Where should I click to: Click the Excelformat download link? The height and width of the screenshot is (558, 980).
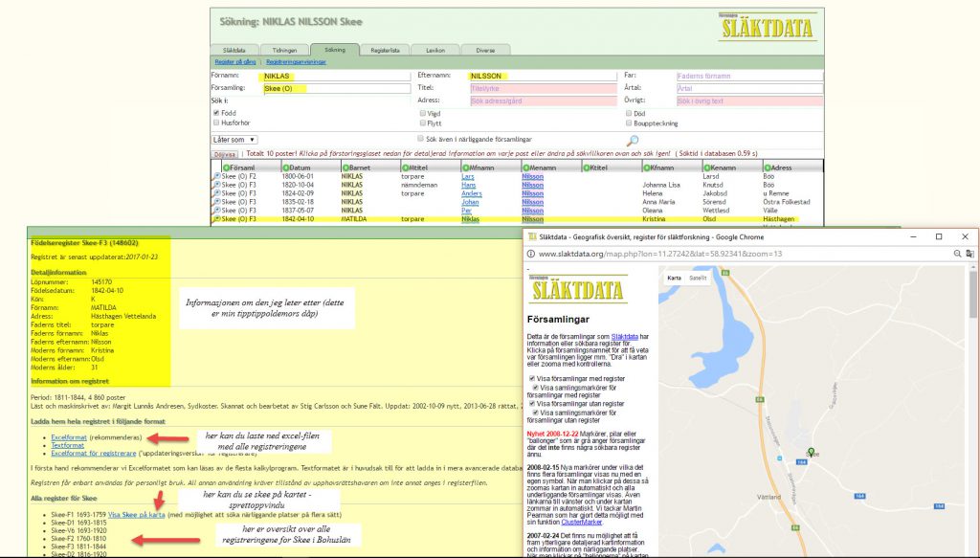coord(70,435)
